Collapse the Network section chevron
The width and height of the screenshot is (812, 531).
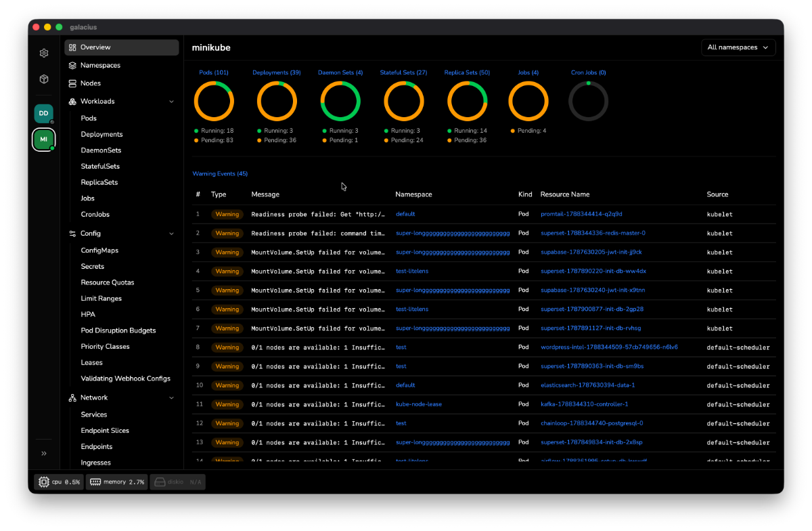point(171,398)
